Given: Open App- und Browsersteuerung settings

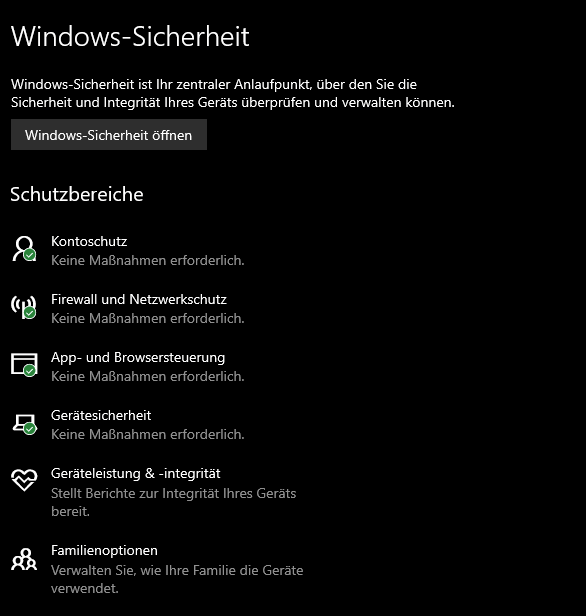Looking at the screenshot, I should coord(138,358).
